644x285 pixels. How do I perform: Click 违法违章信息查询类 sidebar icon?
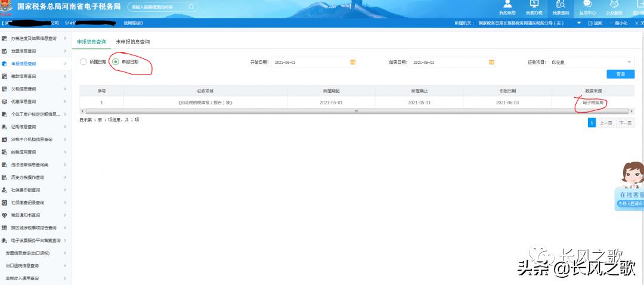4,165
